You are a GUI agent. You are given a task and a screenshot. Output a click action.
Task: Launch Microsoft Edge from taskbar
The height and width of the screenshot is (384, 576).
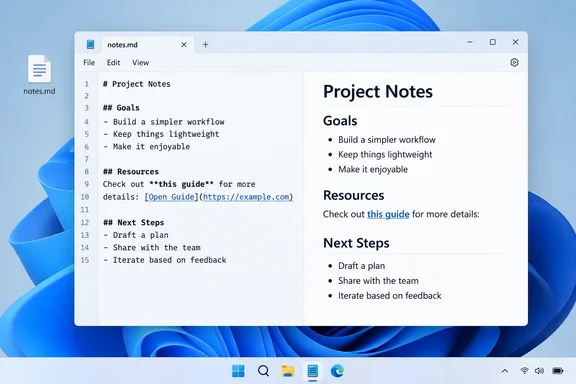[x=337, y=371]
